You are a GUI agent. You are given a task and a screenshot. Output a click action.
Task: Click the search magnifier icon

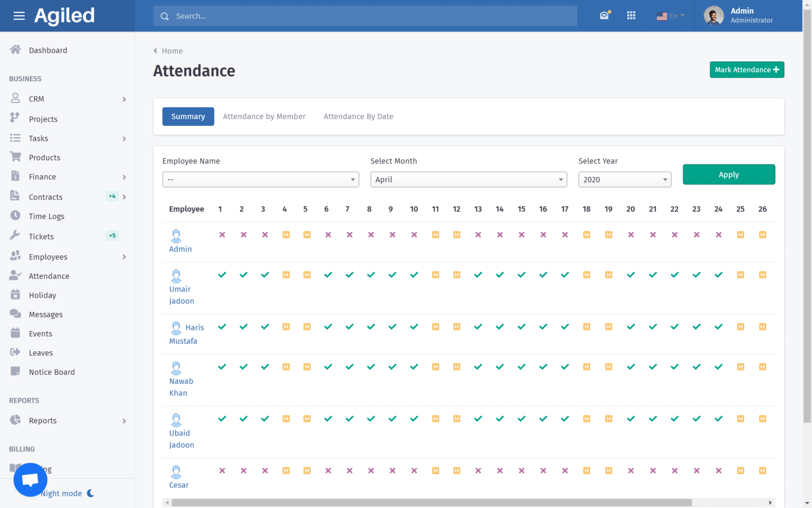[165, 16]
